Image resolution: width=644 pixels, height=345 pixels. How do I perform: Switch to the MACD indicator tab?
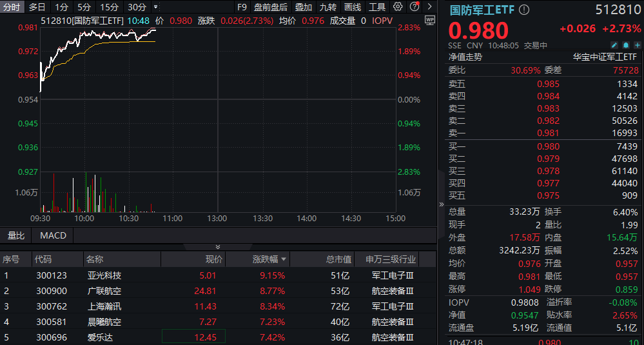(x=53, y=235)
